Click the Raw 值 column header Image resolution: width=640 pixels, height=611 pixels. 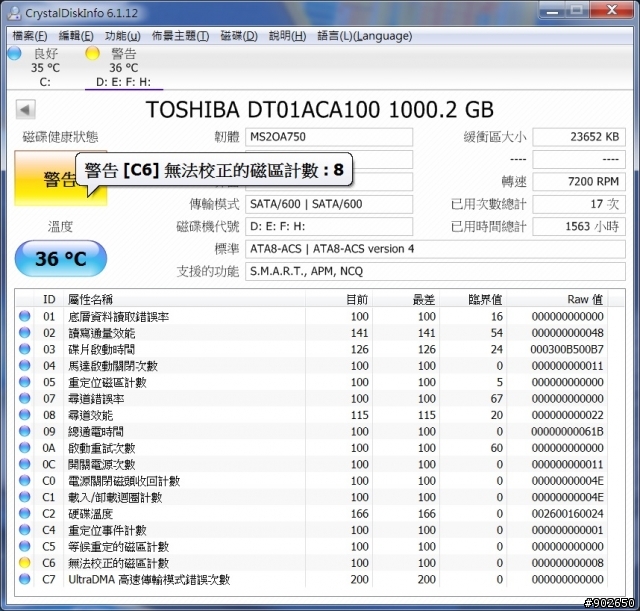pos(557,299)
